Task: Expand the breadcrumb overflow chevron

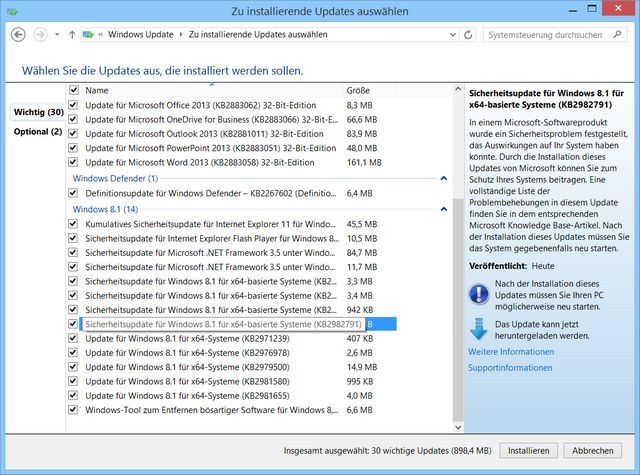Action: point(100,35)
